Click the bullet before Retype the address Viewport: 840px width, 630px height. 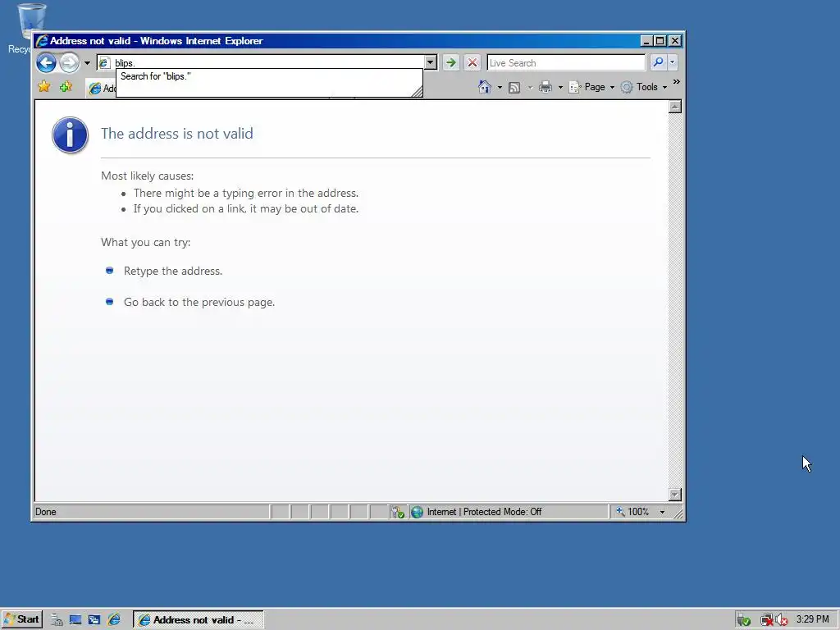(x=109, y=271)
